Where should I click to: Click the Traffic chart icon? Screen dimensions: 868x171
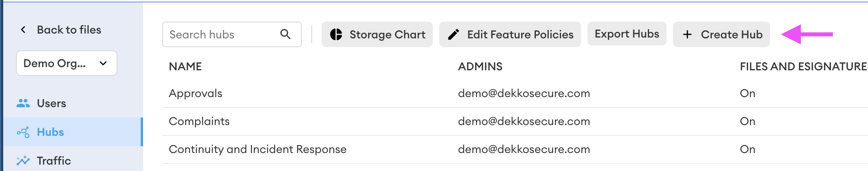pyautogui.click(x=23, y=161)
